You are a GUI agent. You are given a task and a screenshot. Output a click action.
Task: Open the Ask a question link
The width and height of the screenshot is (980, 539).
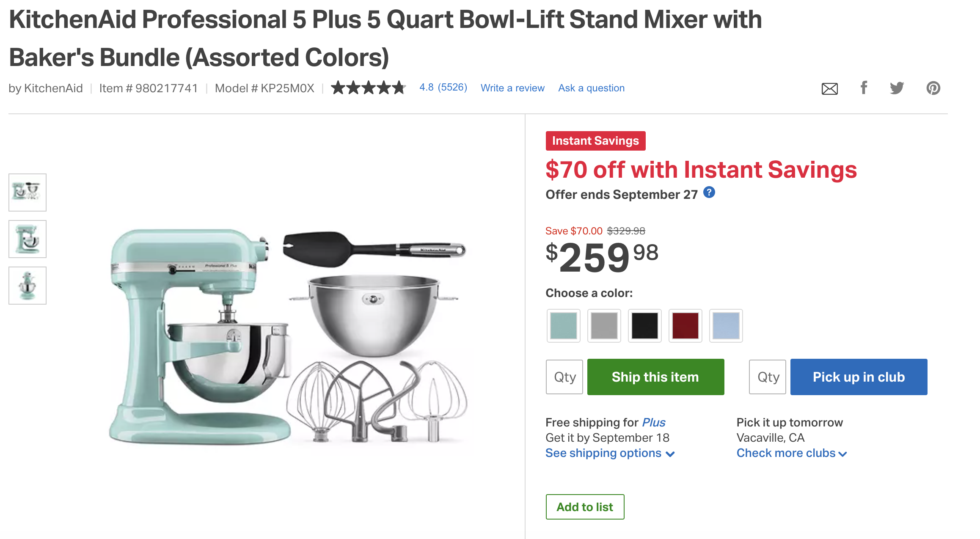pyautogui.click(x=591, y=88)
